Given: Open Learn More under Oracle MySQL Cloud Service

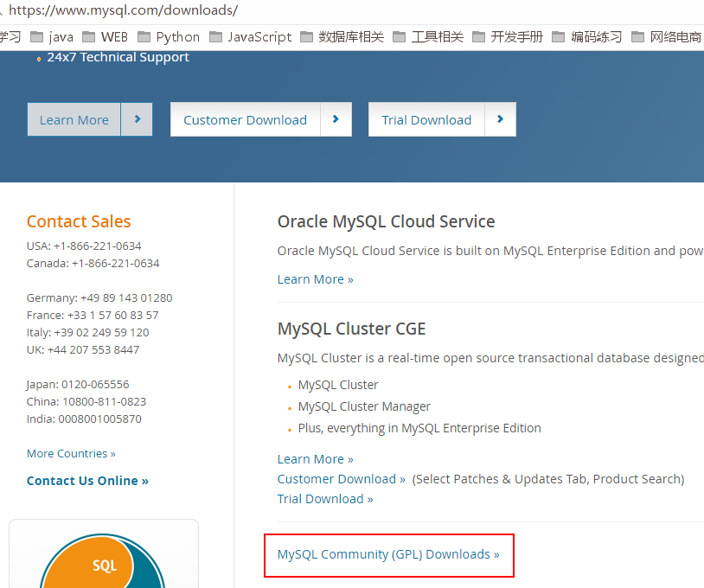Looking at the screenshot, I should click(x=315, y=279).
